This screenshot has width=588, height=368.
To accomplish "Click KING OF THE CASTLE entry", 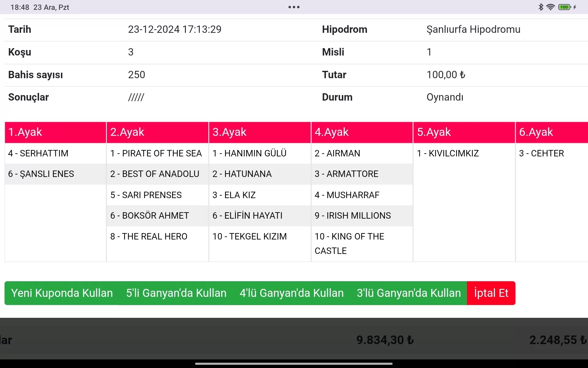I will 349,243.
